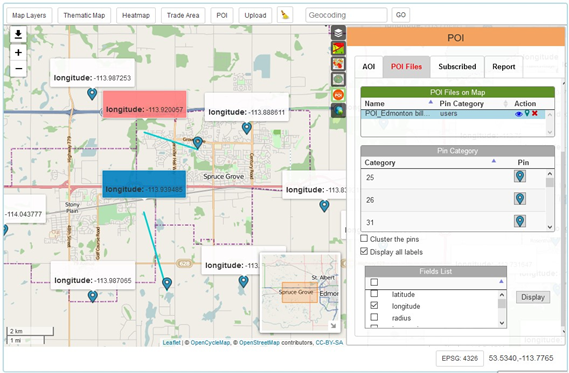Screen dimensions: 569x373
Task: Click map pin below longitude -113.888611
Action: click(x=247, y=128)
